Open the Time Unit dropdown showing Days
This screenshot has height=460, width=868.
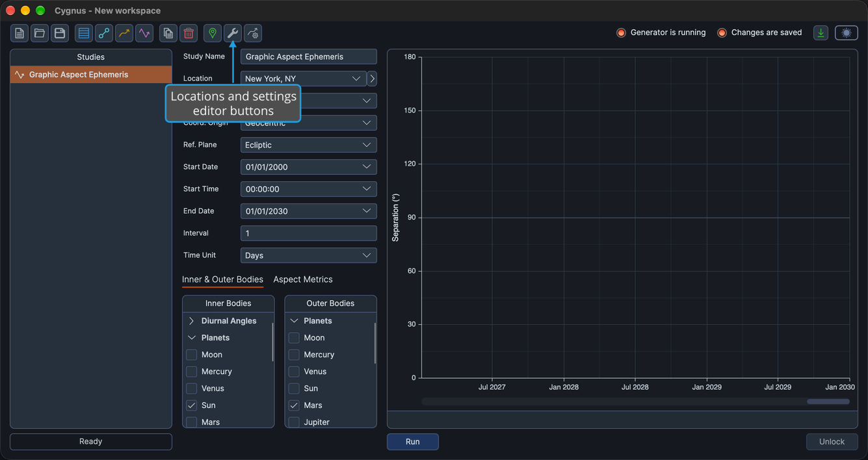309,255
